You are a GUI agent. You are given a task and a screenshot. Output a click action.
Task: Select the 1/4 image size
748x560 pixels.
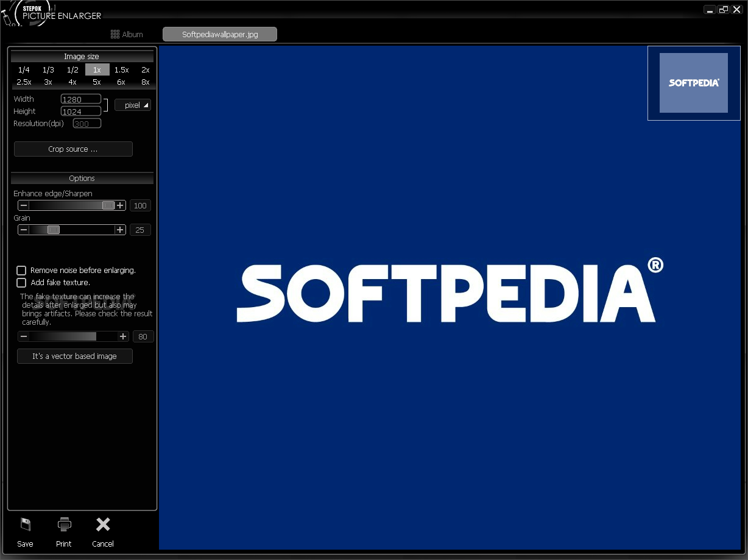coord(24,70)
